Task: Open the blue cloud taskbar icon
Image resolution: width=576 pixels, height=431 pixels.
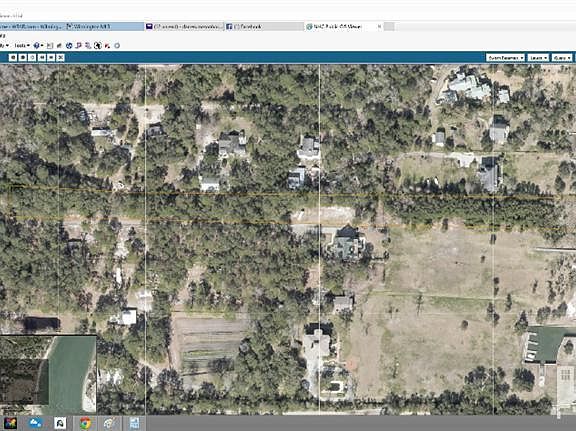Action: pos(35,423)
